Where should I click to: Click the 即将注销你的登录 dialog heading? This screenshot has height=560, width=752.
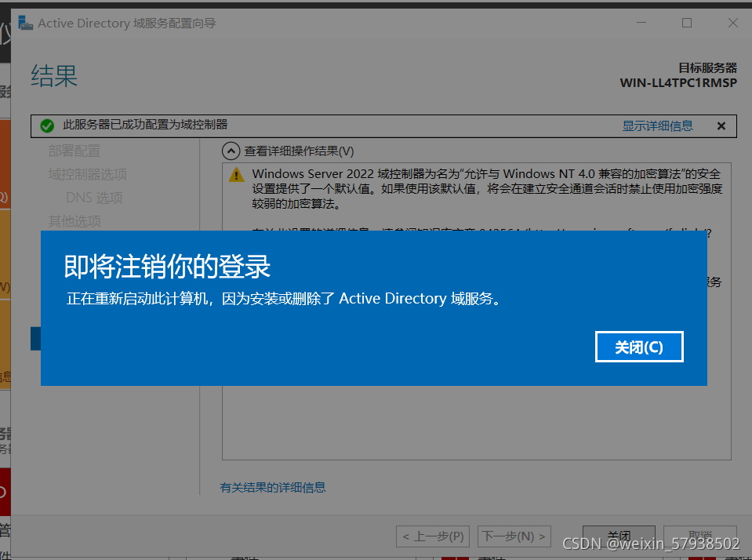click(167, 267)
